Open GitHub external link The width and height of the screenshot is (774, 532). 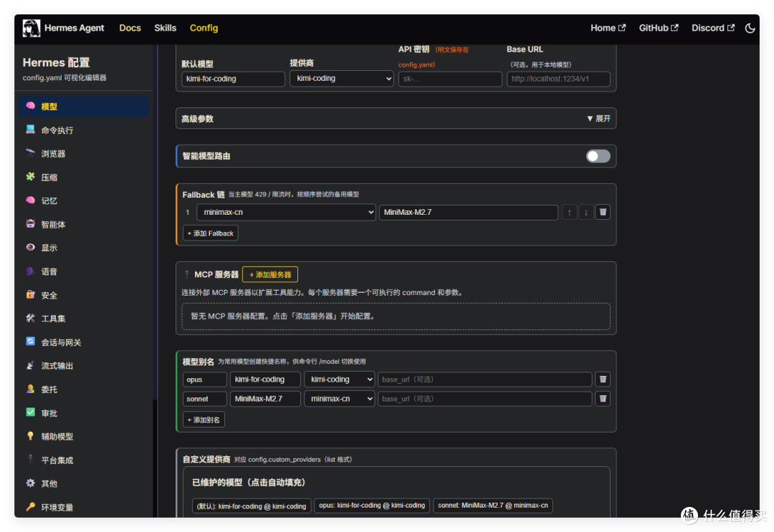click(x=659, y=28)
